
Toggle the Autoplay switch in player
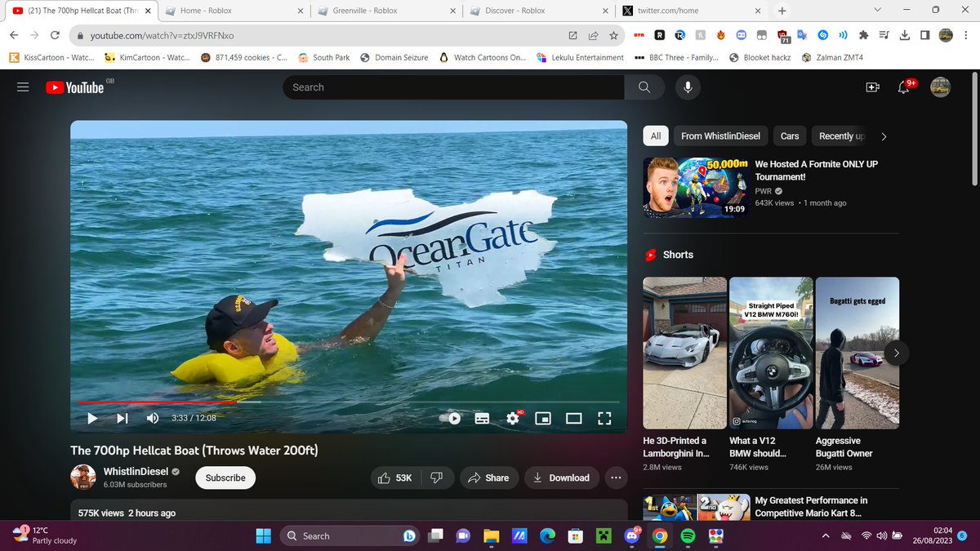pyautogui.click(x=450, y=418)
